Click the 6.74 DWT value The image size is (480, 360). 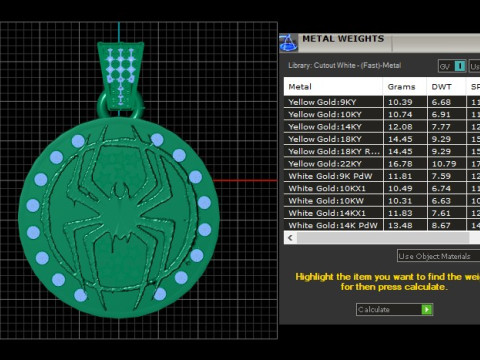441,189
